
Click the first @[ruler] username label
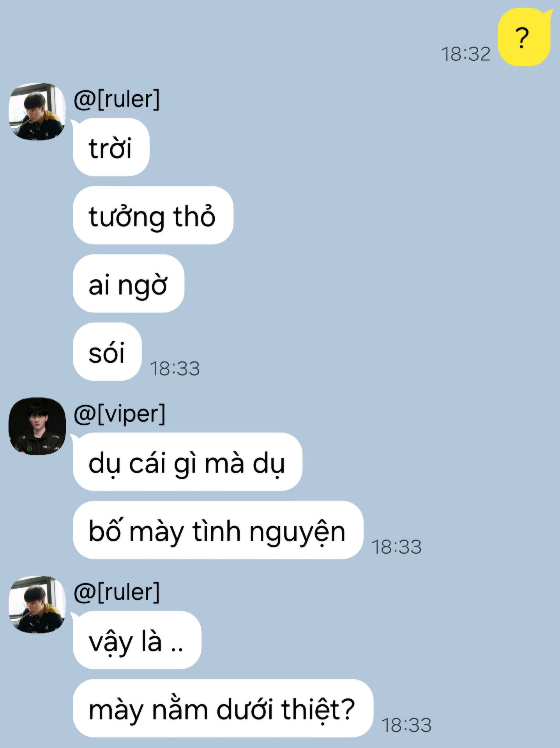117,99
